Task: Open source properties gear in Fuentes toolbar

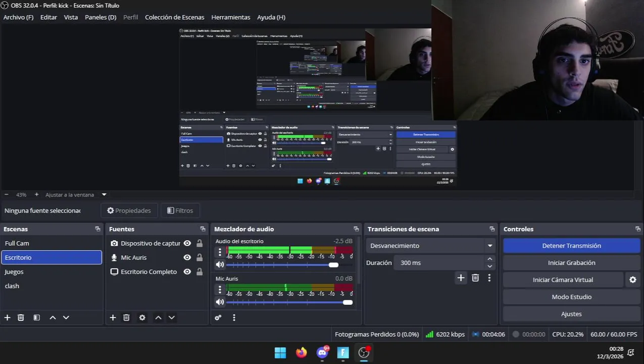Action: (x=142, y=317)
